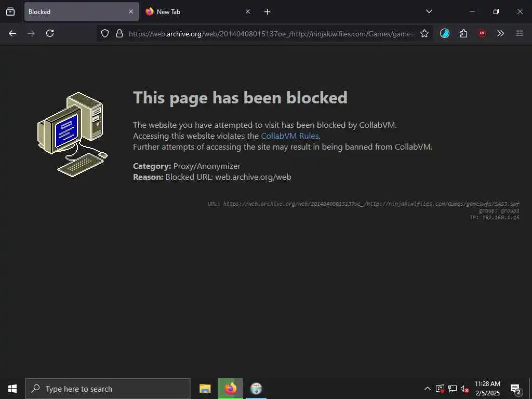Open the uBlock Origin toolbar icon

482,33
